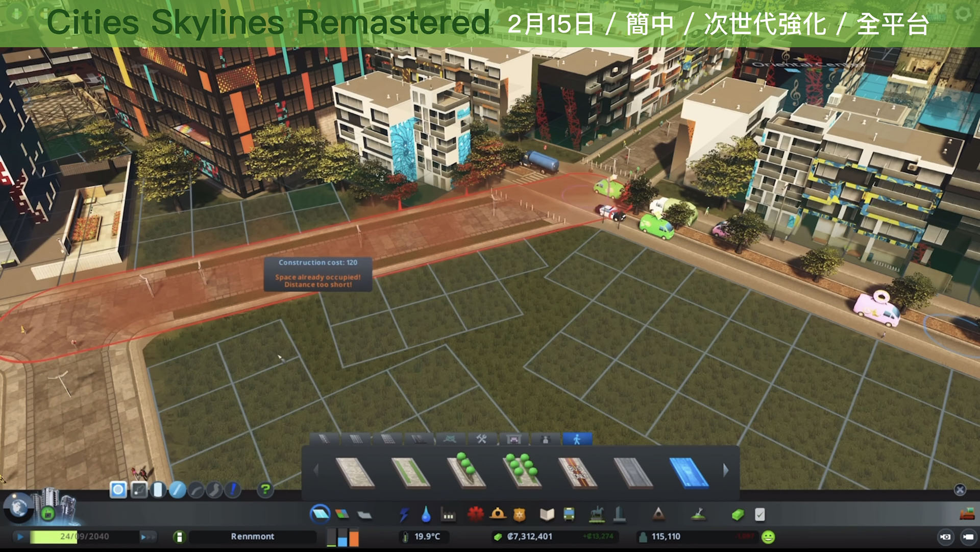
Task: Select the pedestrian street with double trees
Action: tap(522, 471)
